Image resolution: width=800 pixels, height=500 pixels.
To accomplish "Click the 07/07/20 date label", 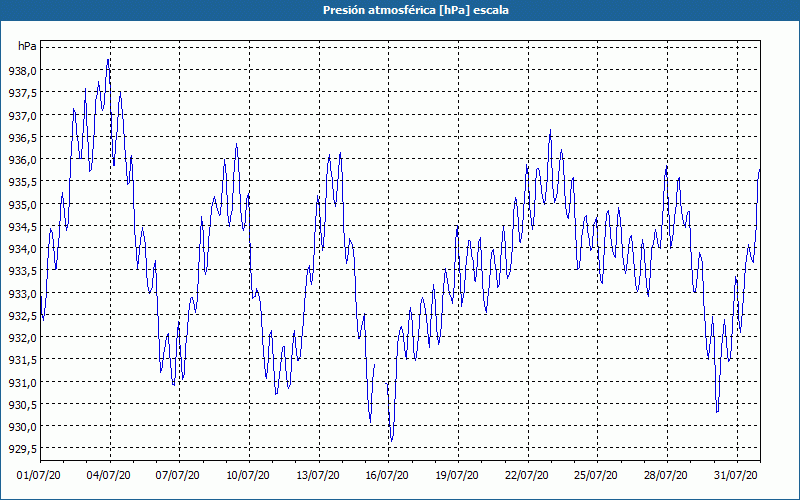I will click(x=178, y=476).
